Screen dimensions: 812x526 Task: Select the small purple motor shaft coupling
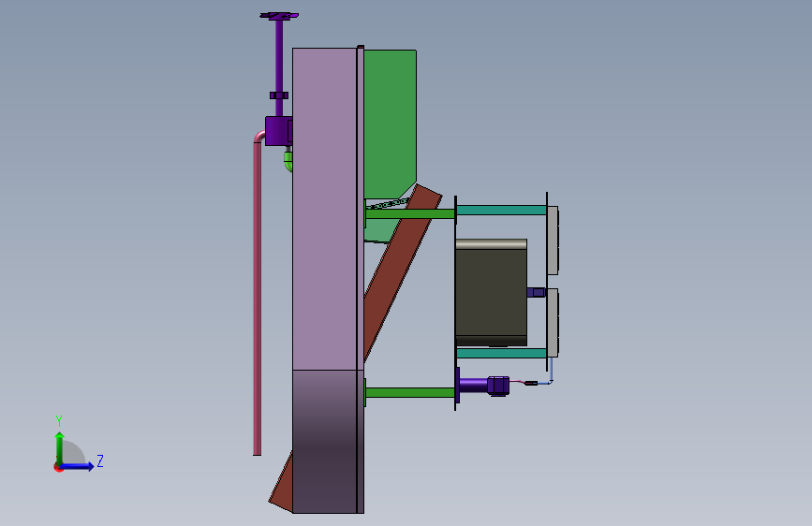[x=537, y=293]
